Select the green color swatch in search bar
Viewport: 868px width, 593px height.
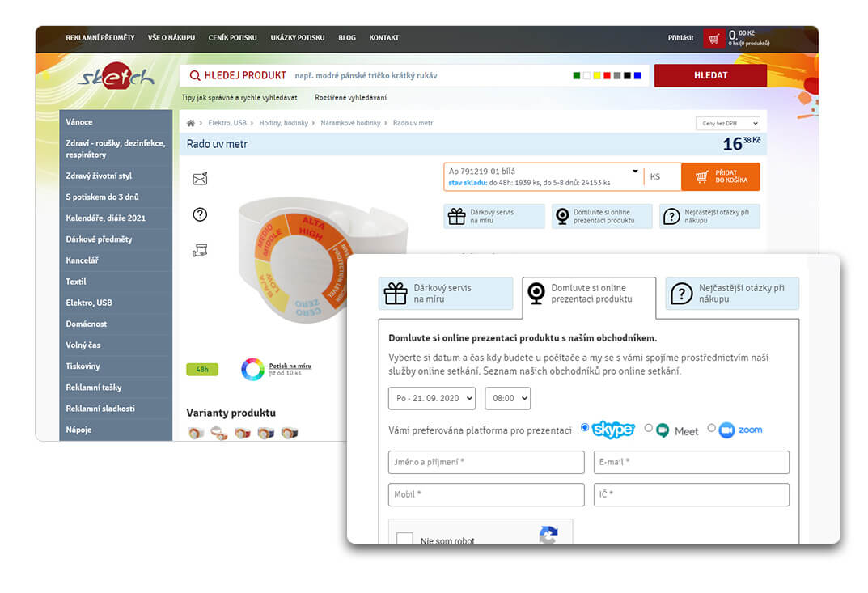pos(577,76)
